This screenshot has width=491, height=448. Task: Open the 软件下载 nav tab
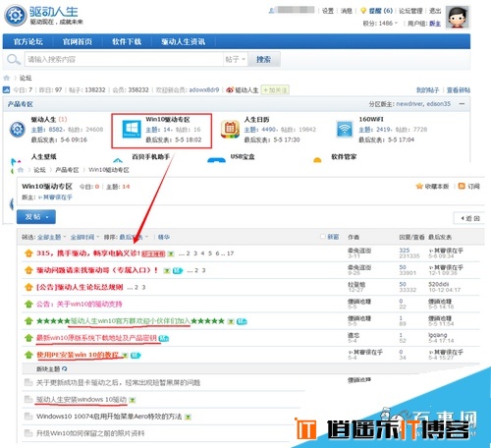tap(127, 41)
